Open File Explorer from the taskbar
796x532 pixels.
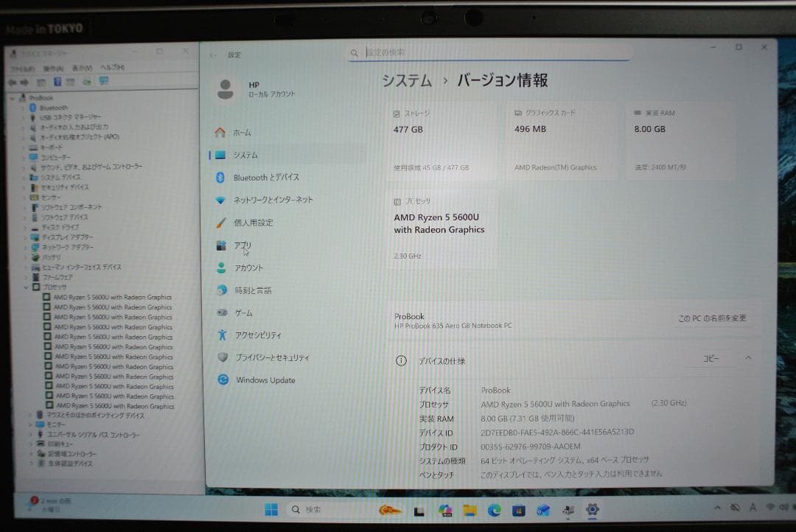pos(469,509)
